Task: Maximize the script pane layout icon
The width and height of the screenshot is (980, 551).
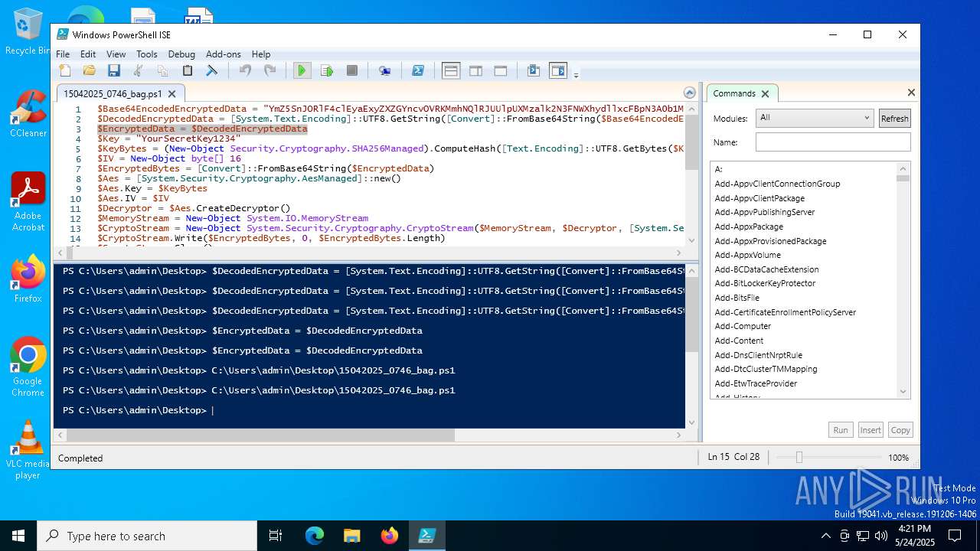Action: pos(501,70)
